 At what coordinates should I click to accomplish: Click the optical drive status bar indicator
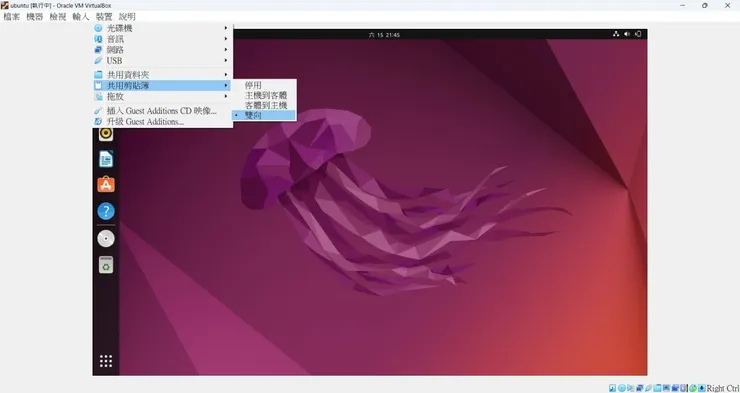coord(622,388)
